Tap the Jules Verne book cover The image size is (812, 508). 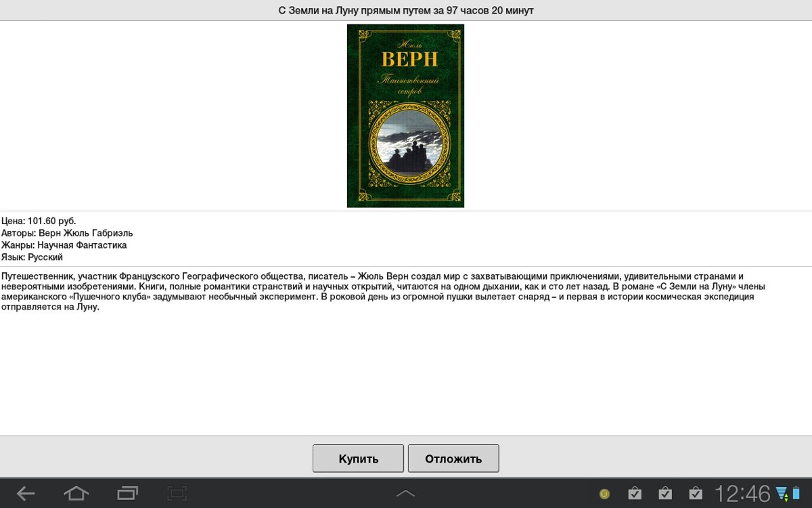click(405, 116)
